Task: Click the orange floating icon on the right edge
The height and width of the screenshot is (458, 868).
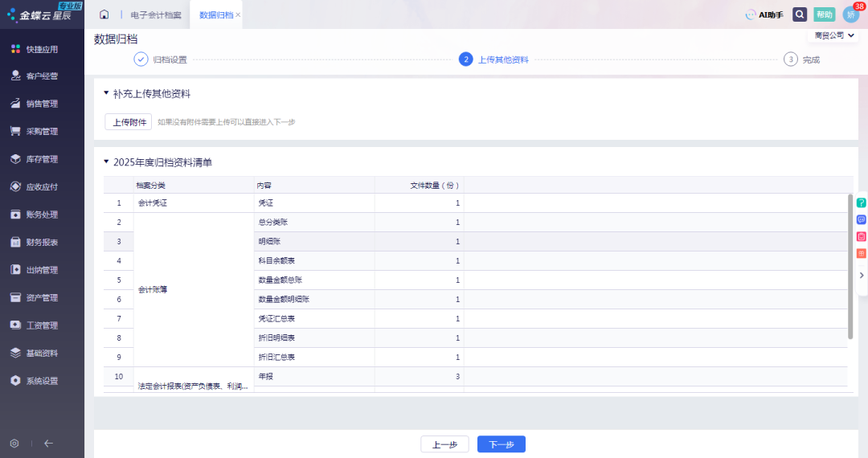Action: tap(861, 253)
